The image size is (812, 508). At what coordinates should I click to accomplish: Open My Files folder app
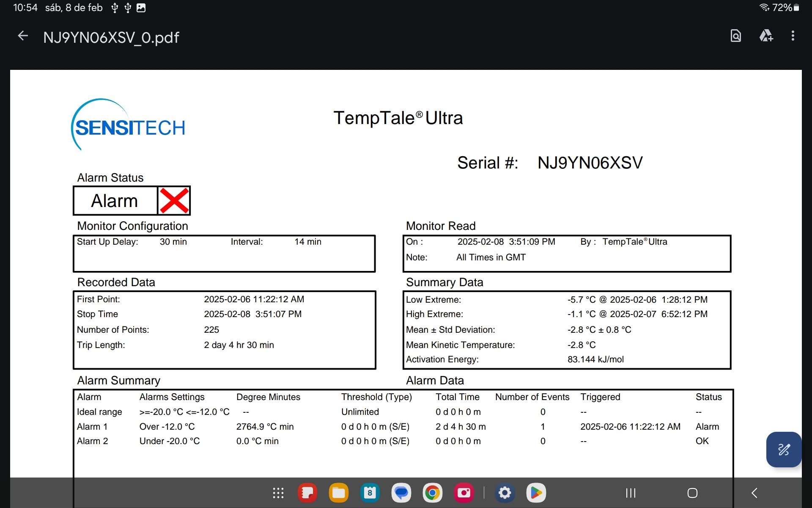339,493
